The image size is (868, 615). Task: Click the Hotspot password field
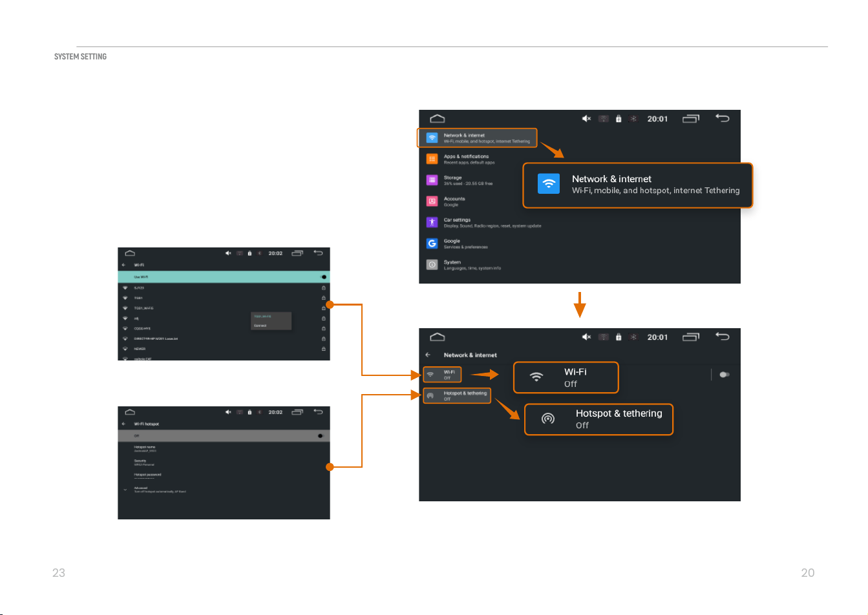click(224, 476)
